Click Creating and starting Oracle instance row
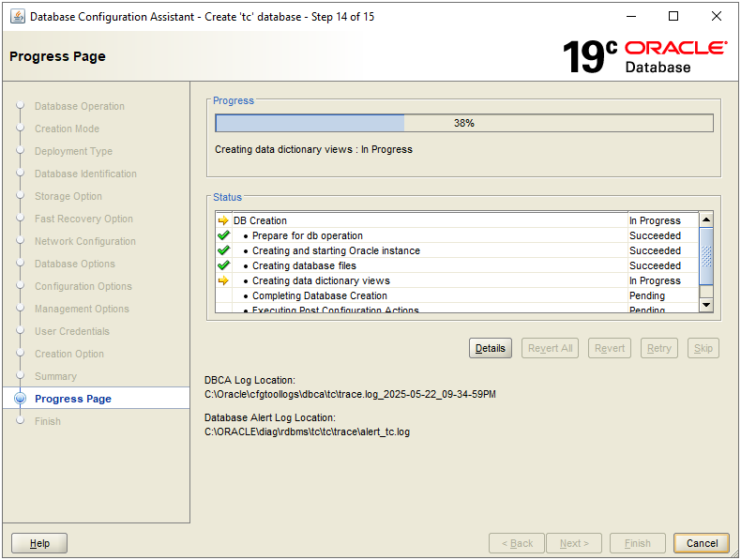The width and height of the screenshot is (741, 560). 457,250
